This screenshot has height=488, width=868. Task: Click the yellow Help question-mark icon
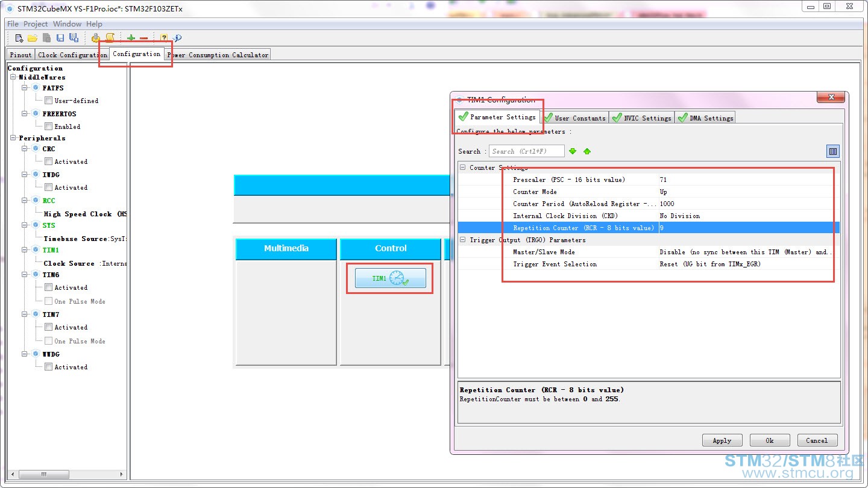164,38
